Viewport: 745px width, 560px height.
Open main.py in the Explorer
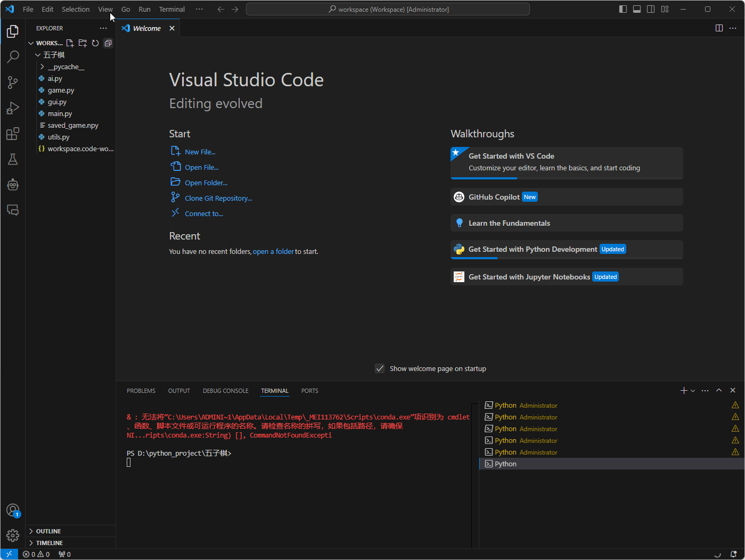point(60,113)
